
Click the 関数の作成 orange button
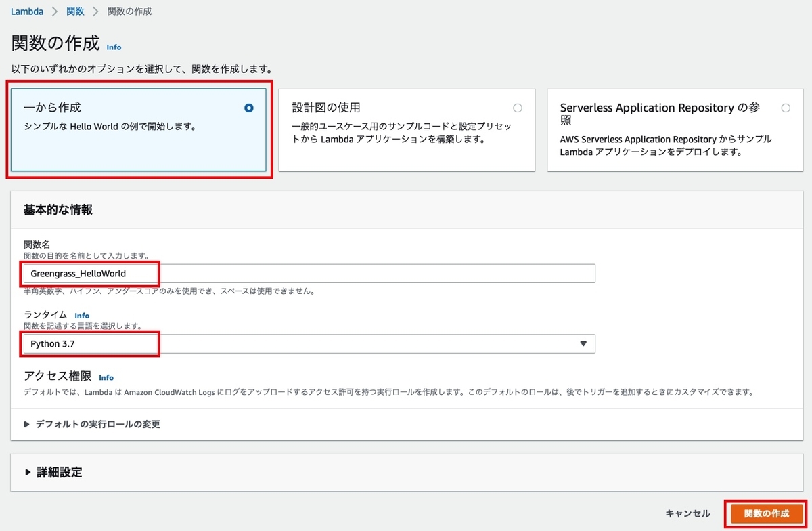pos(765,513)
